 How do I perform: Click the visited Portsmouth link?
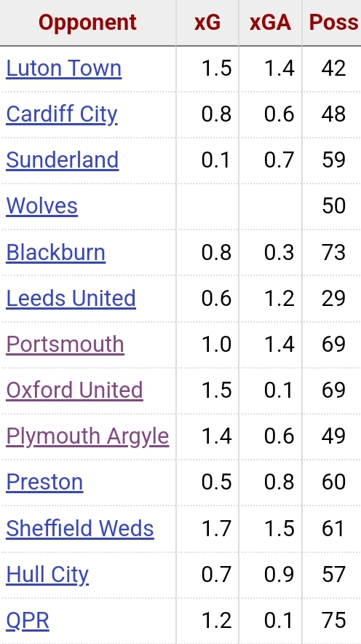pos(65,344)
